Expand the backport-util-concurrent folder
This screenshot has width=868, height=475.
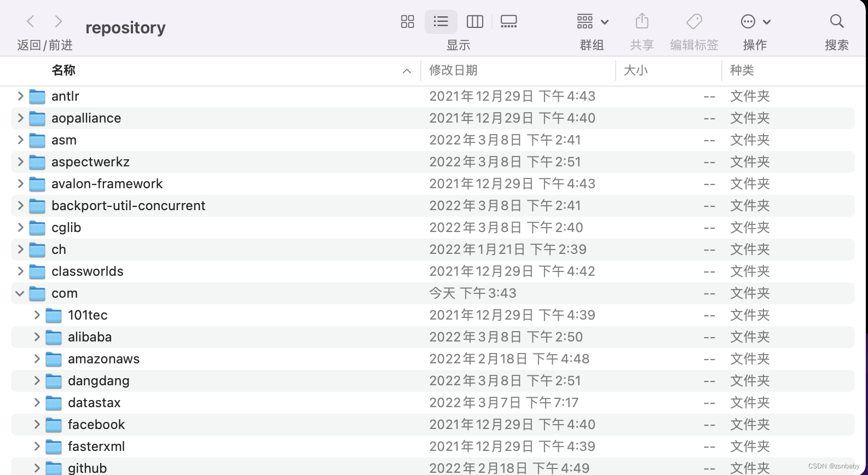(20, 206)
